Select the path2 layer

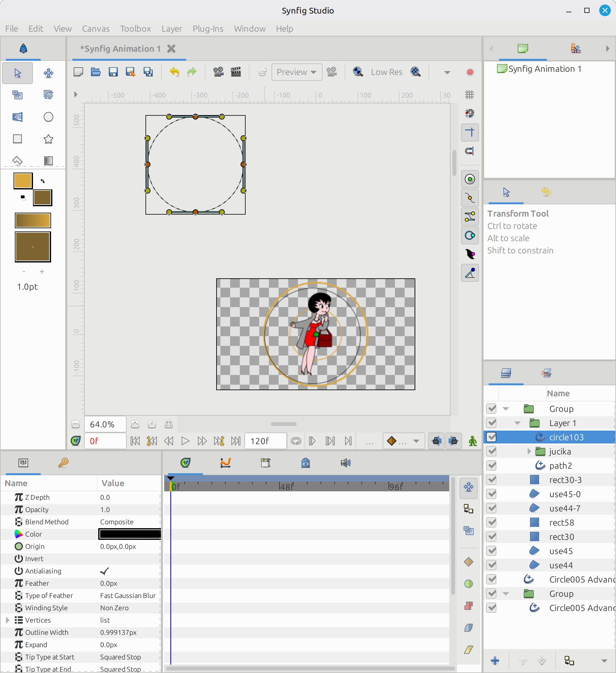[561, 466]
